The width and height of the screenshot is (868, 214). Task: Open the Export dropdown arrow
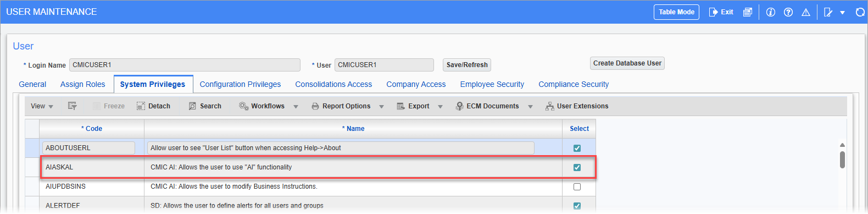tap(440, 107)
